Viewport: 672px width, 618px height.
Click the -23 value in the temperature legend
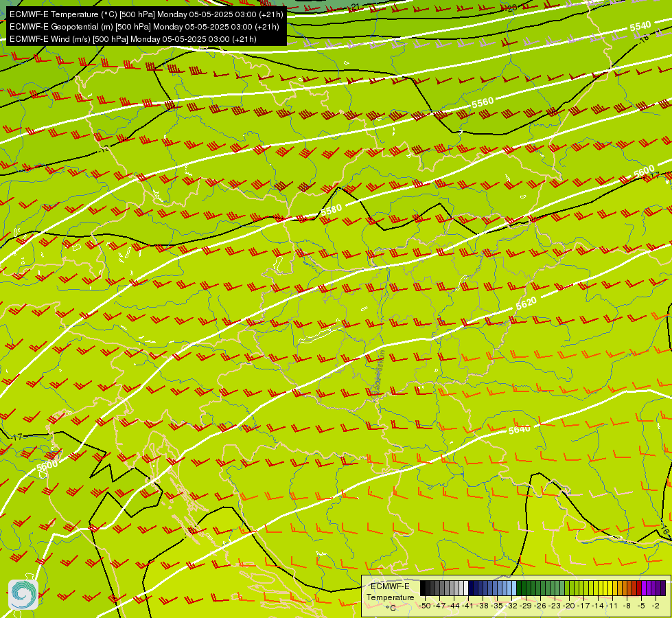coord(555,606)
